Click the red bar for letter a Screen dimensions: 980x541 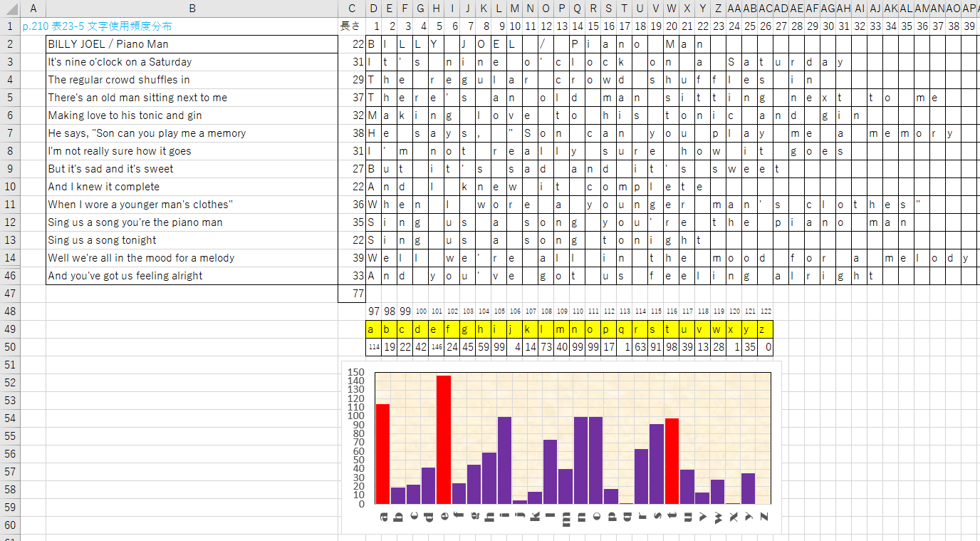[383, 454]
